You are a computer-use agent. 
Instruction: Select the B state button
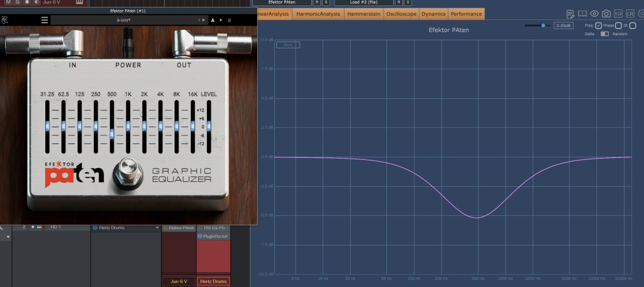tap(229, 20)
